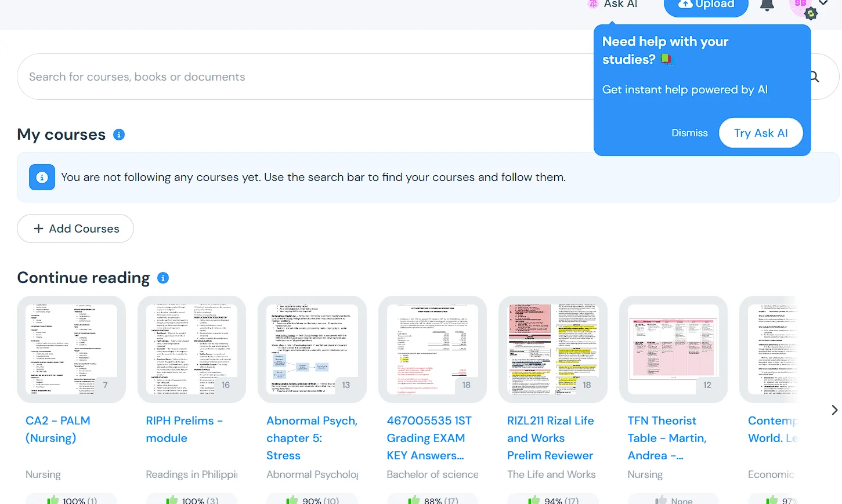
Task: Open the RIPH Prelims - module link
Action: (x=185, y=429)
